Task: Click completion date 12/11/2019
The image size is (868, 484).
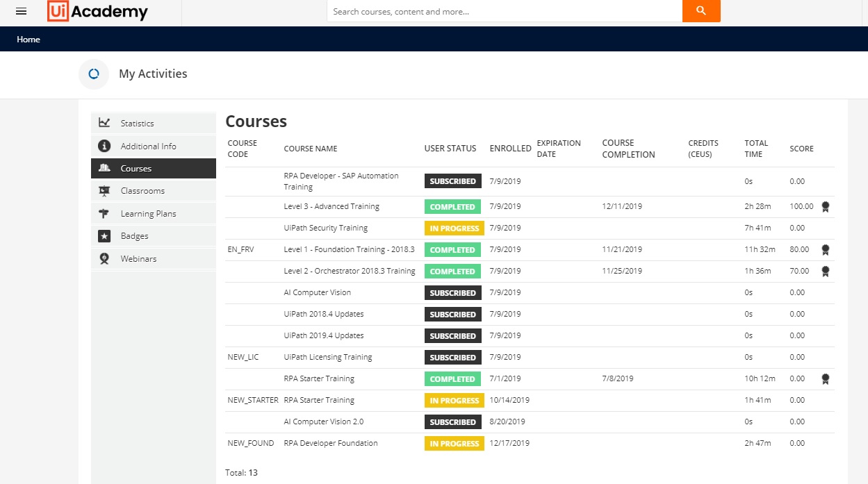Action: (622, 206)
